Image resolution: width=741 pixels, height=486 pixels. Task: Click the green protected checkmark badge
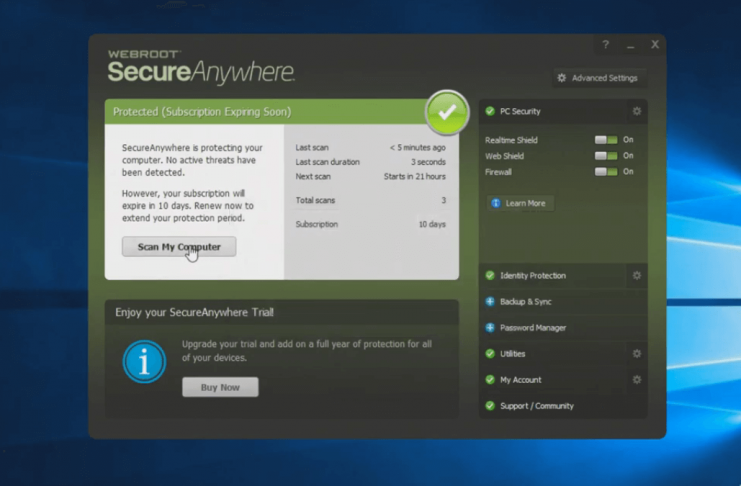click(x=447, y=113)
